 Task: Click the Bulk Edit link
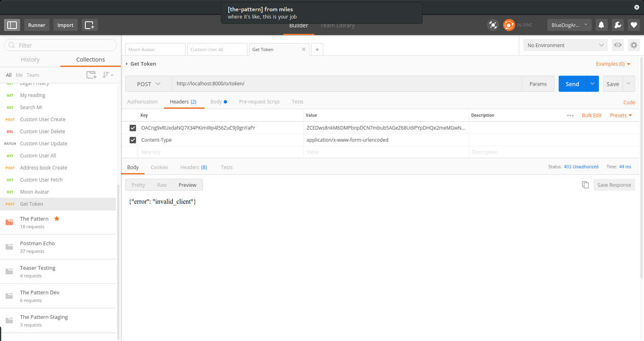click(592, 116)
